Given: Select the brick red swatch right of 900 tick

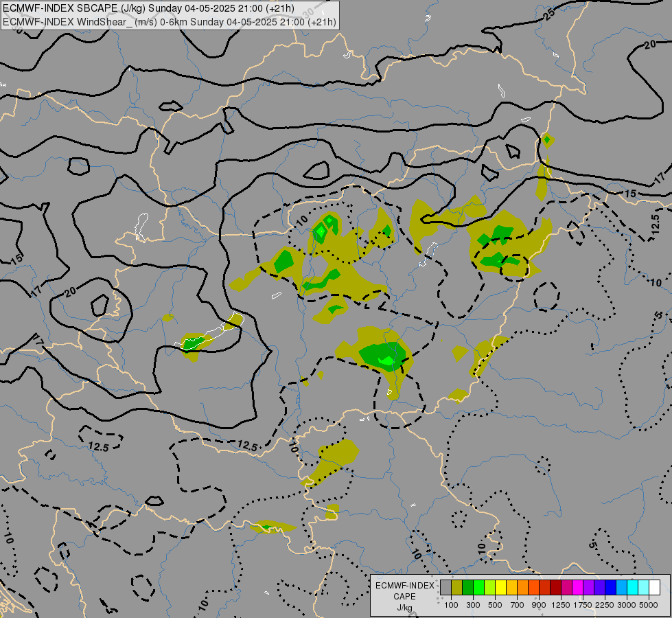Looking at the screenshot, I should tap(545, 588).
